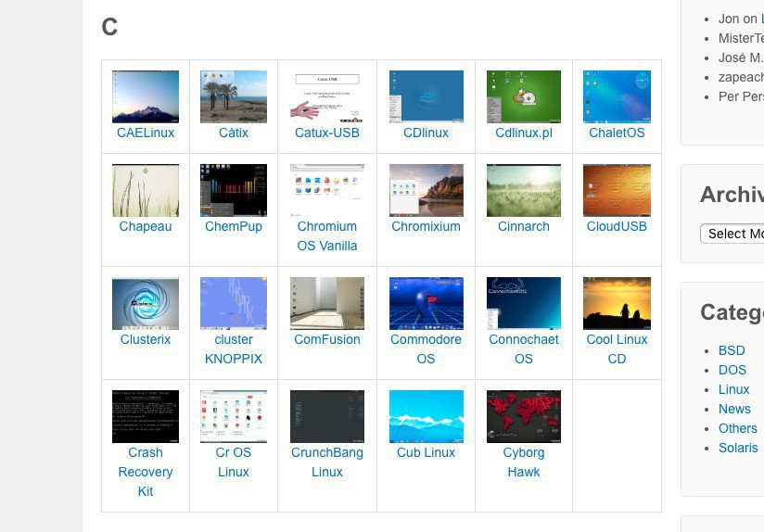Select the Solaris category link

tap(738, 448)
